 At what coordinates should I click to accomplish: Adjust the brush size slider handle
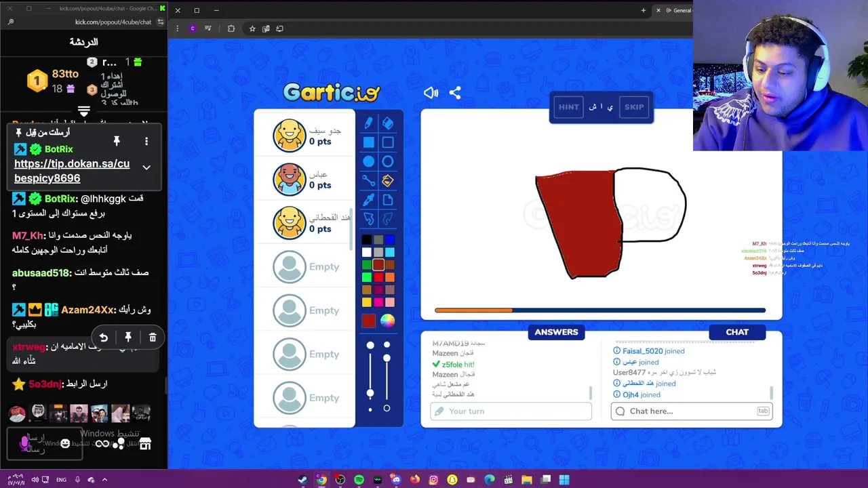(x=370, y=393)
